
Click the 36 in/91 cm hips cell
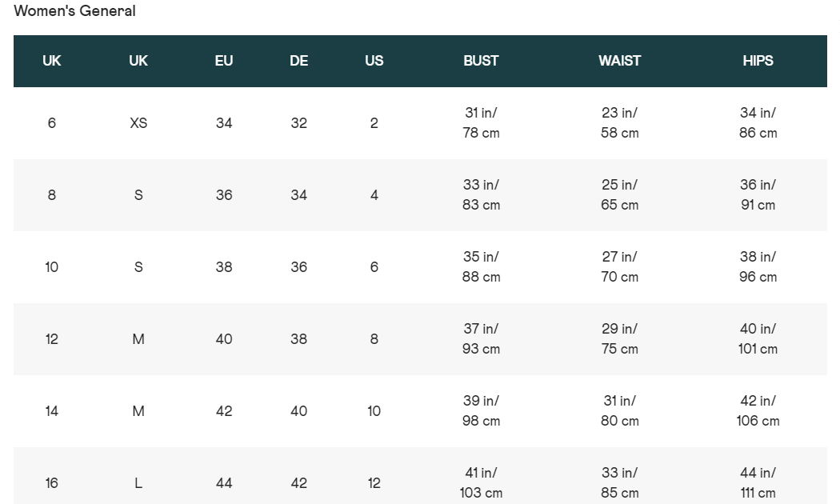tap(758, 194)
